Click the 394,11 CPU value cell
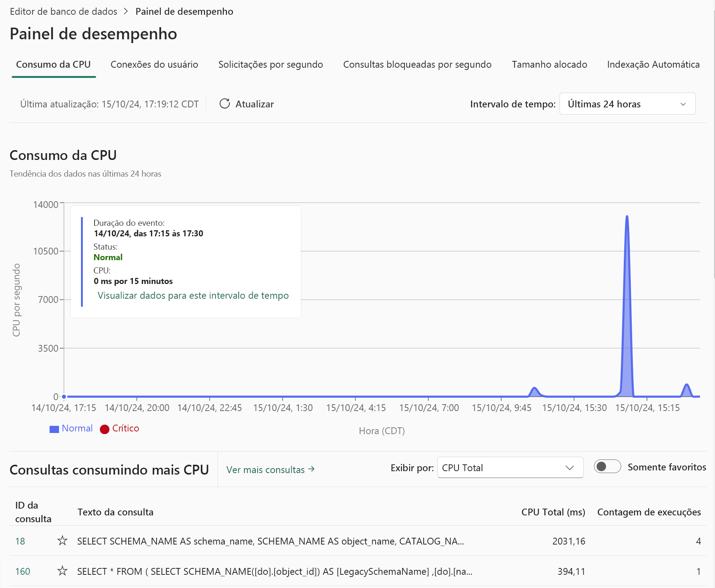This screenshot has height=588, width=715. pos(571,571)
